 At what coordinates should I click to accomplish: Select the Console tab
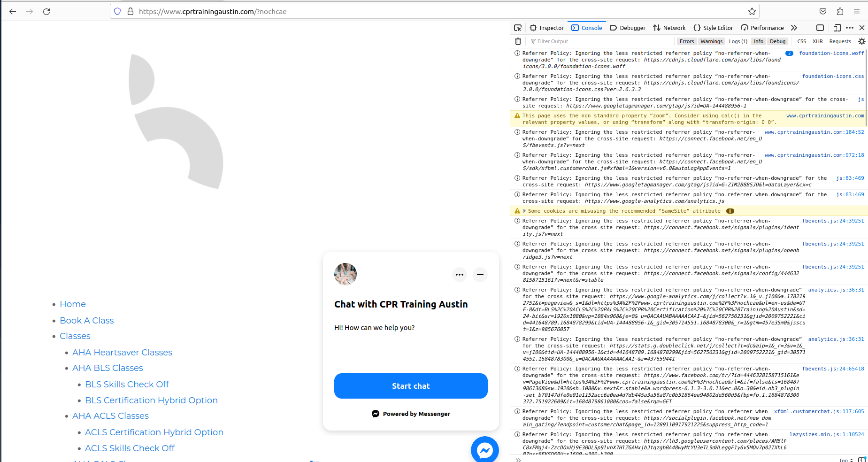click(587, 28)
